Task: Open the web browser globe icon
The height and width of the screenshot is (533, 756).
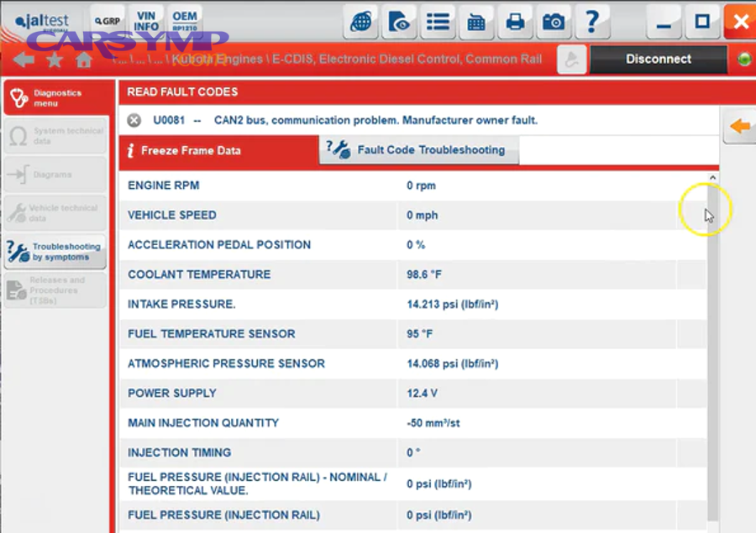Action: point(361,22)
